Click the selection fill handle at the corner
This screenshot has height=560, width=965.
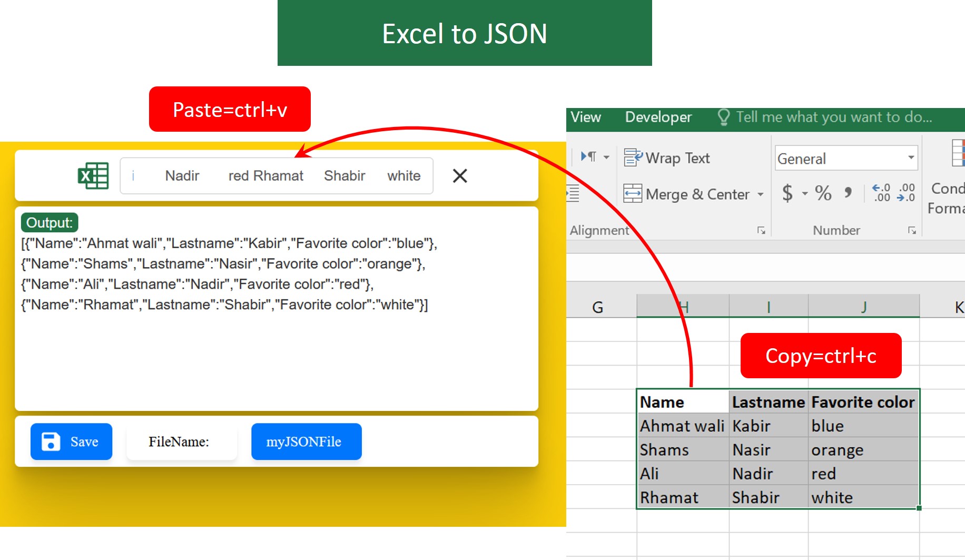point(919,508)
